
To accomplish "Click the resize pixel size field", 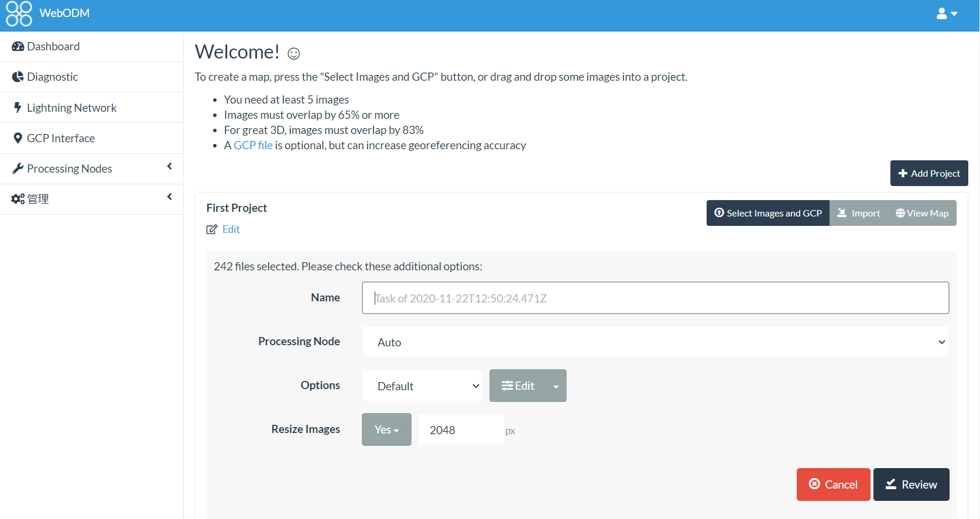I will (461, 430).
